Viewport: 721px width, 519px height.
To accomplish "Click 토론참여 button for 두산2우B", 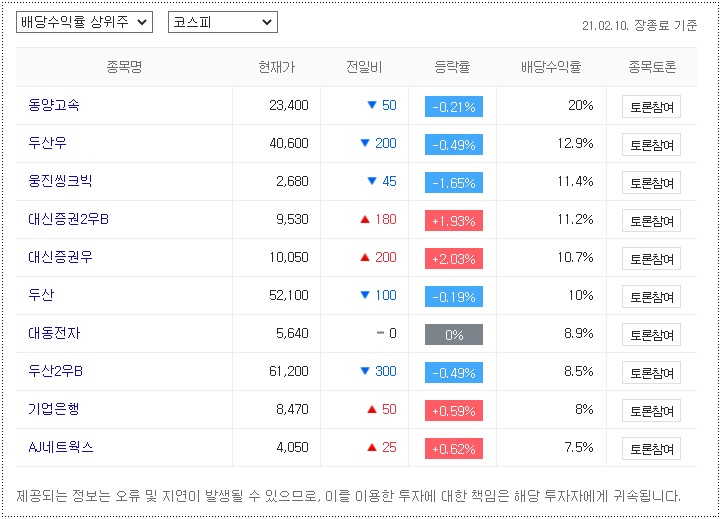I will [x=651, y=373].
